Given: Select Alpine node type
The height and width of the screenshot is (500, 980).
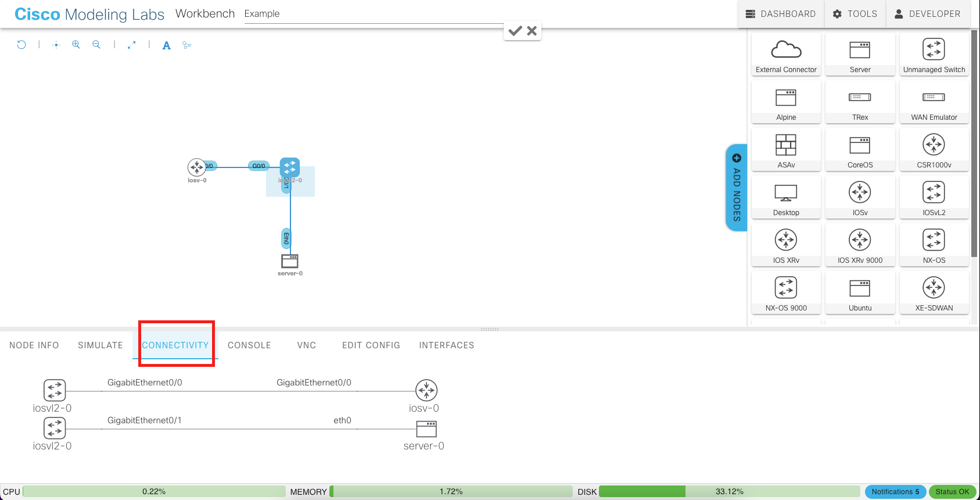Looking at the screenshot, I should [786, 102].
